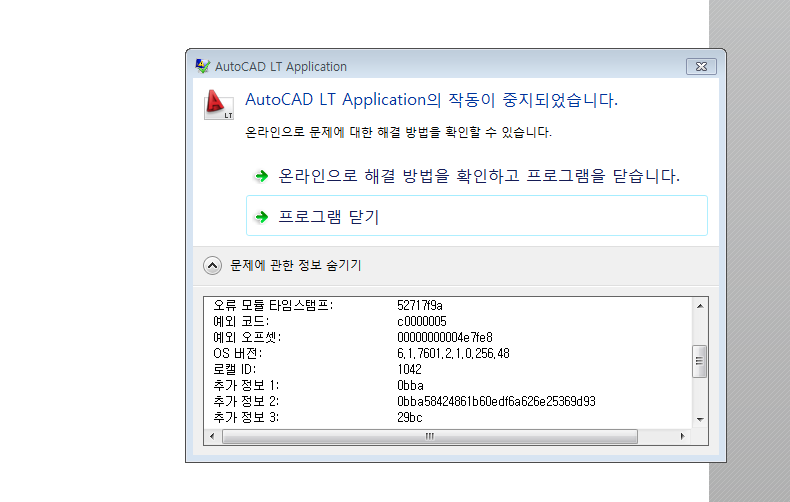Click the timestamp value 52717f9a
Screen dimensions: 790x502
[420, 305]
